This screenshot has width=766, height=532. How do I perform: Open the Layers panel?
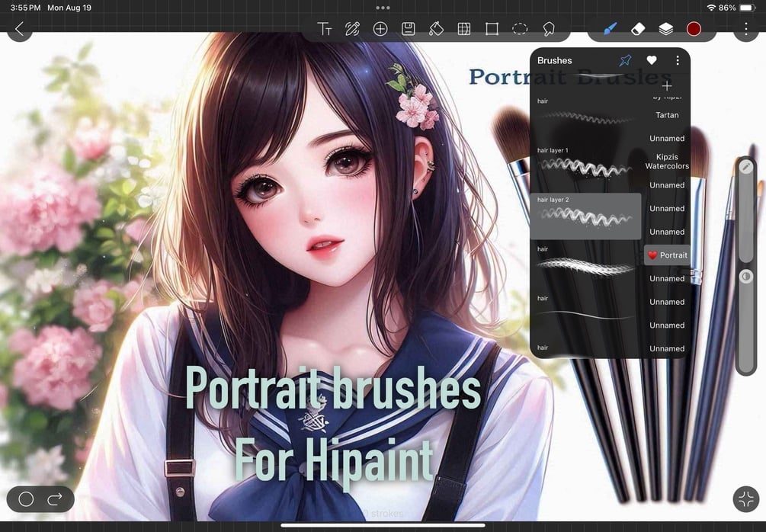[x=666, y=29]
